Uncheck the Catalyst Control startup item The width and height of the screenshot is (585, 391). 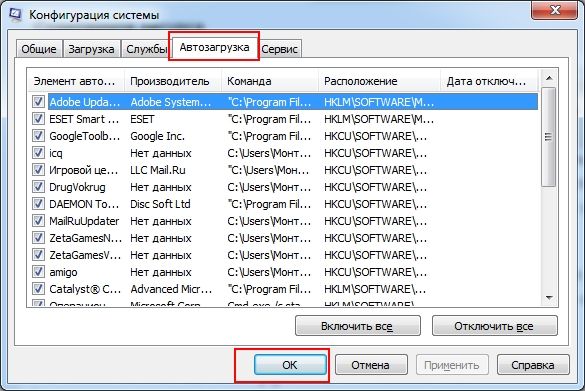click(x=38, y=289)
